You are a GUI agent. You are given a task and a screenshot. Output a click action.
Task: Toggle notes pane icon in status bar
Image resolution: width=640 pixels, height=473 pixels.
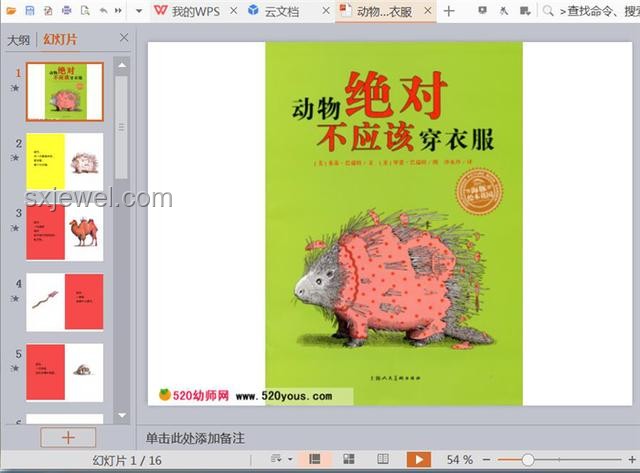276,459
